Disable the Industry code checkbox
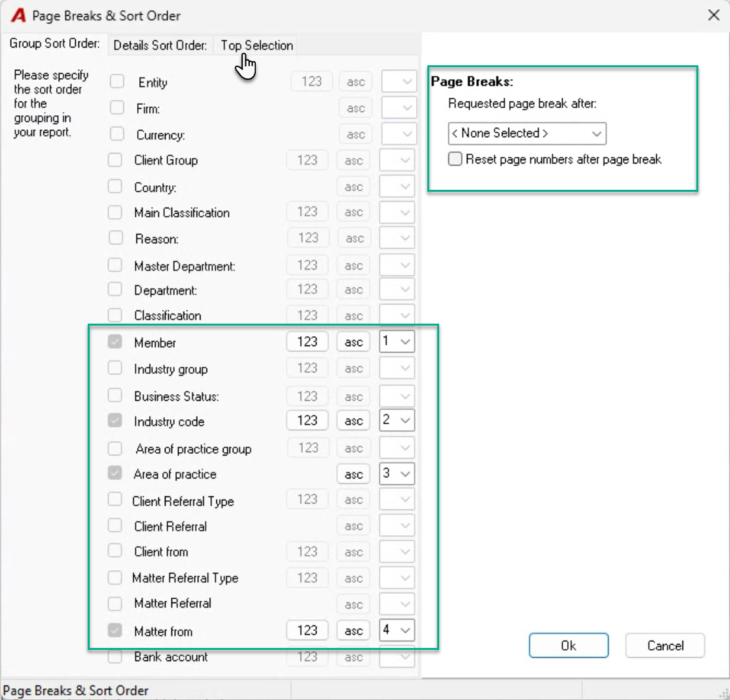 (x=115, y=421)
